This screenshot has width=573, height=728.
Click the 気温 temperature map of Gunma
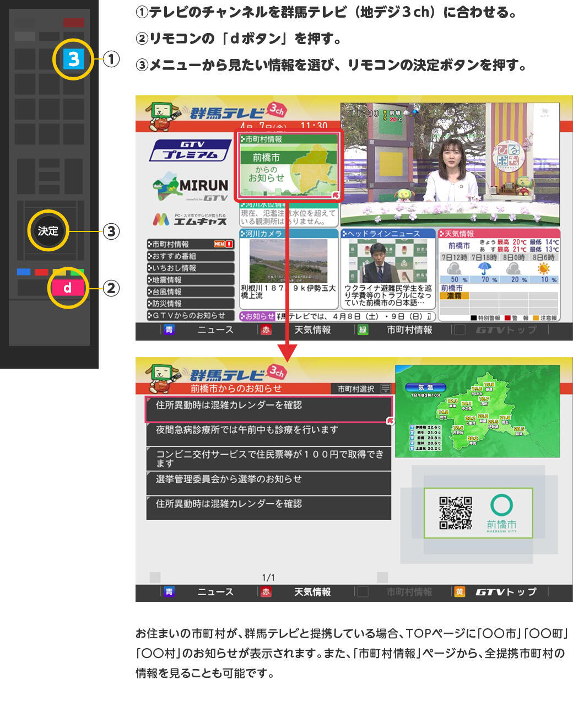point(477,411)
